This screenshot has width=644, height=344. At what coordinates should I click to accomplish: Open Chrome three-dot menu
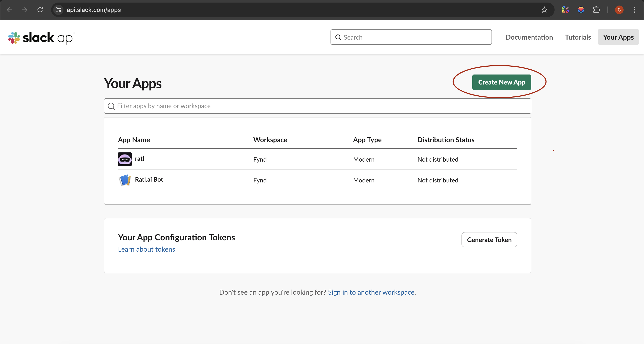pyautogui.click(x=634, y=10)
